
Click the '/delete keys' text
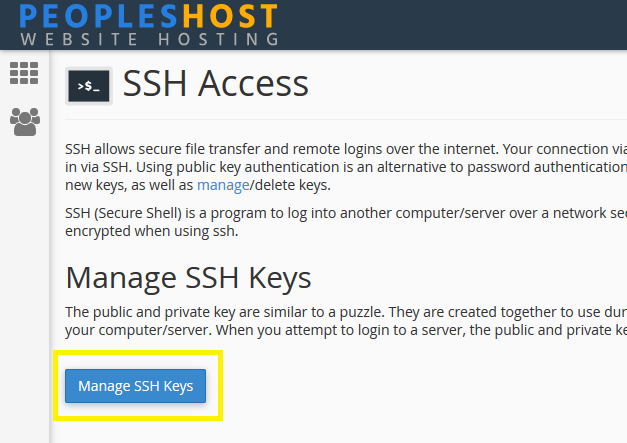tap(290, 185)
